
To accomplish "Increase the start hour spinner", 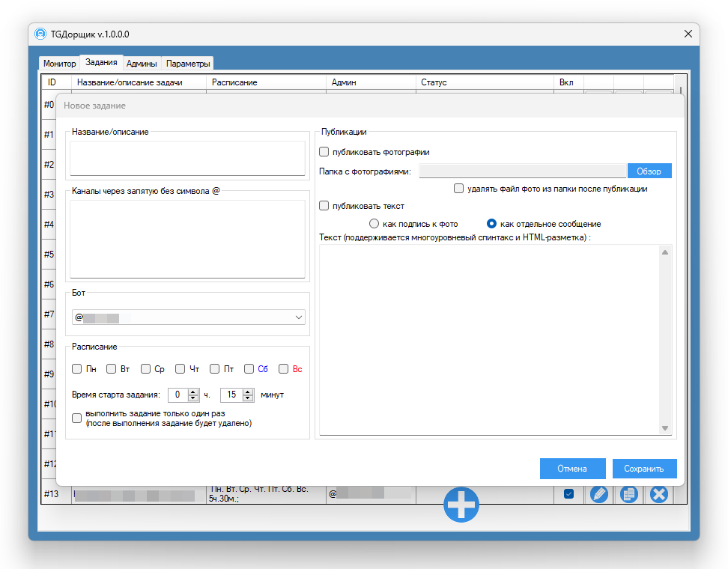I will point(193,392).
